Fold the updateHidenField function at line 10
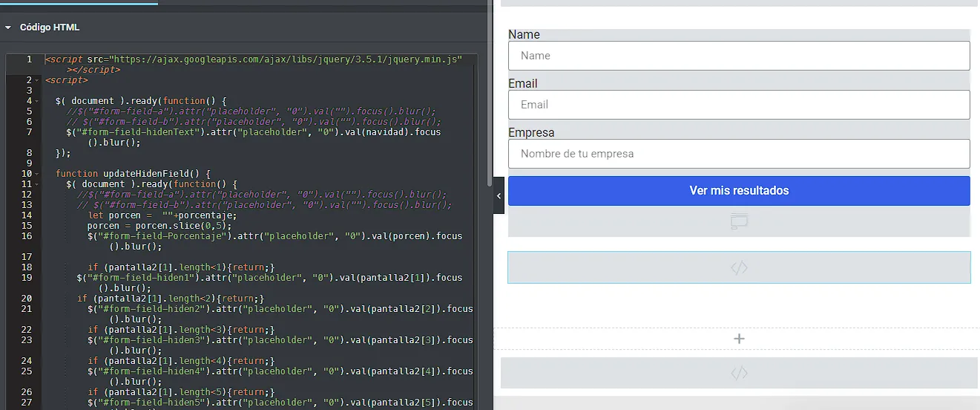980x410 pixels. coord(37,173)
